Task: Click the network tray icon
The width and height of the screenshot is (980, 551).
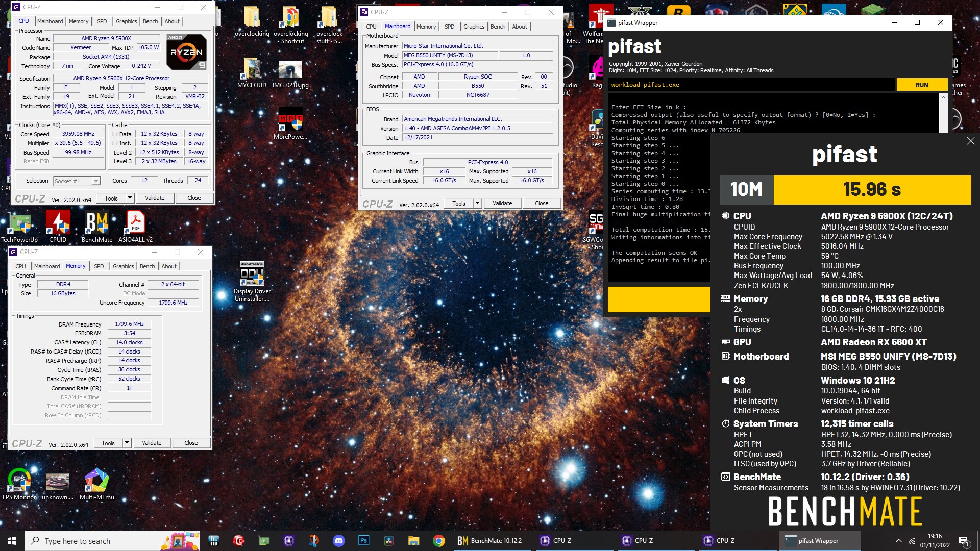Action: click(911, 541)
